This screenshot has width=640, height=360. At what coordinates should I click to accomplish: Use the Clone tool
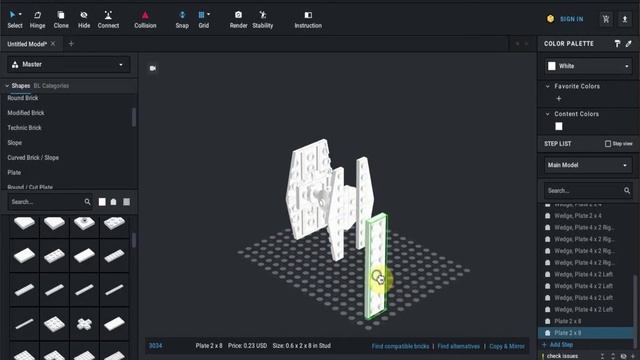click(61, 19)
